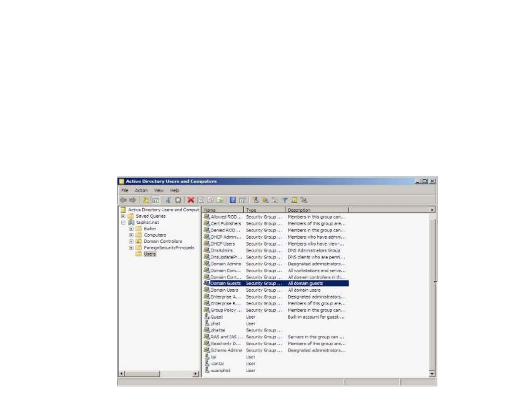Image resolution: width=532 pixels, height=411 pixels.
Task: Select the Users container in the tree
Action: [x=150, y=254]
